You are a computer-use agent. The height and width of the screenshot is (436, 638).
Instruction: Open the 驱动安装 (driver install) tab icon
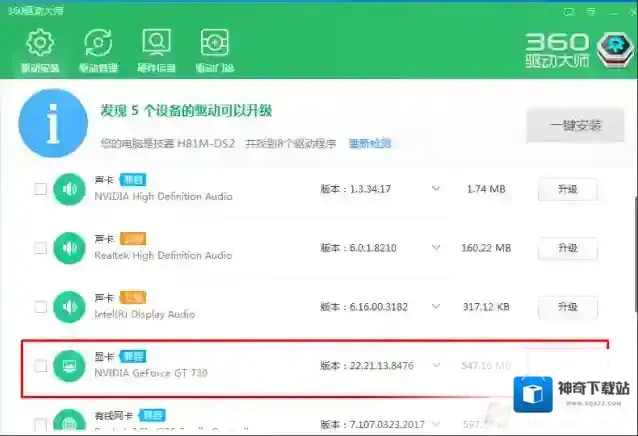(x=40, y=45)
